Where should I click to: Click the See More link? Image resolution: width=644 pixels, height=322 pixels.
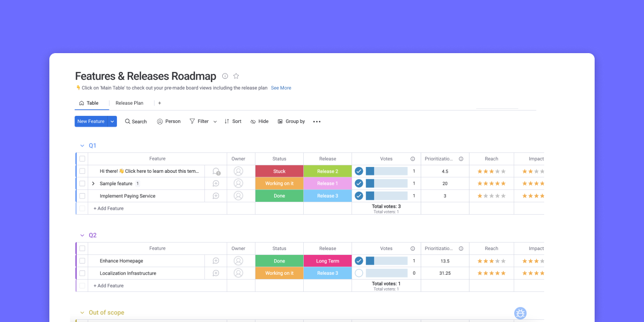point(281,88)
